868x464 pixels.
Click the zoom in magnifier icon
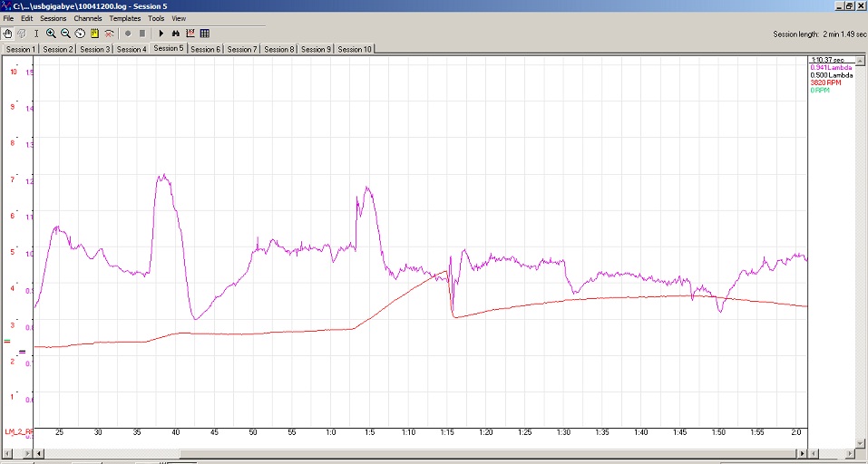coord(51,34)
